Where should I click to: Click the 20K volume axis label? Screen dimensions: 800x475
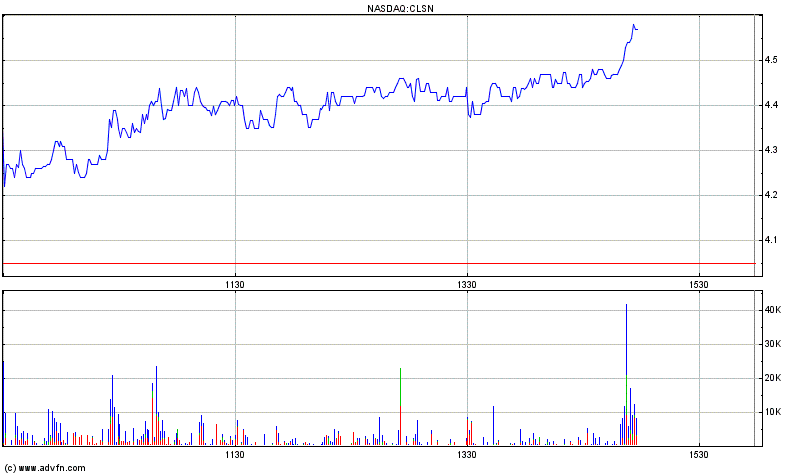click(773, 378)
